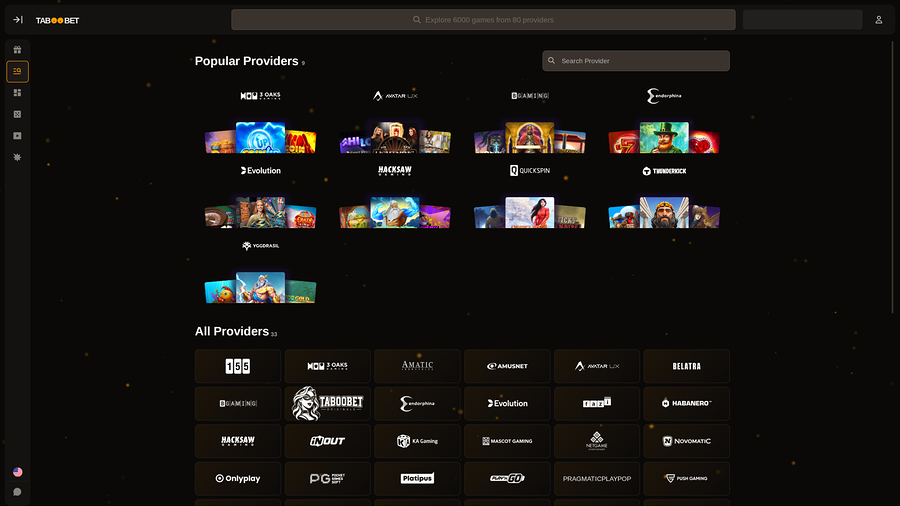900x506 pixels.
Task: Open the TabooBet home logo
Action: click(x=57, y=20)
